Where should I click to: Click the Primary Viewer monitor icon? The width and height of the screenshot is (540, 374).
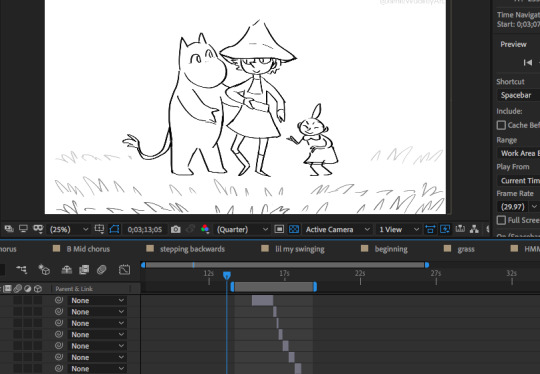tap(23, 229)
